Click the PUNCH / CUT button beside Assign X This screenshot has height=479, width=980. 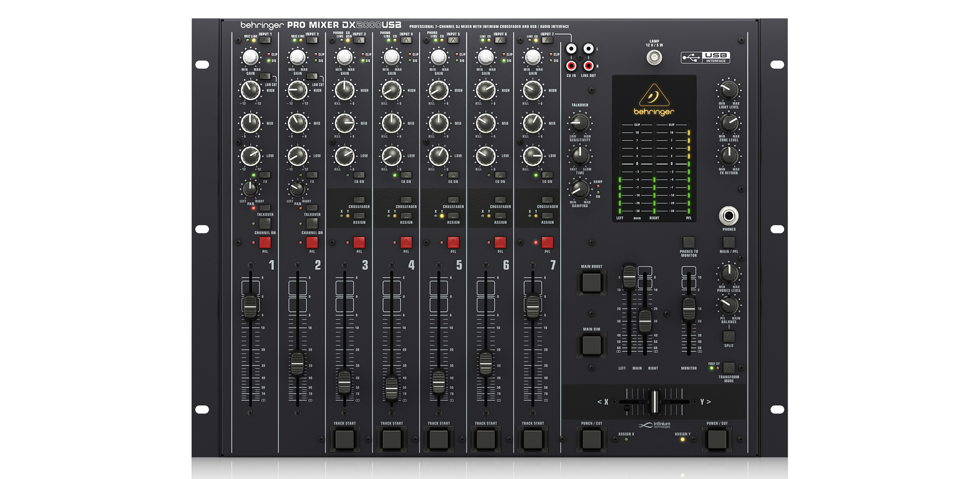591,439
